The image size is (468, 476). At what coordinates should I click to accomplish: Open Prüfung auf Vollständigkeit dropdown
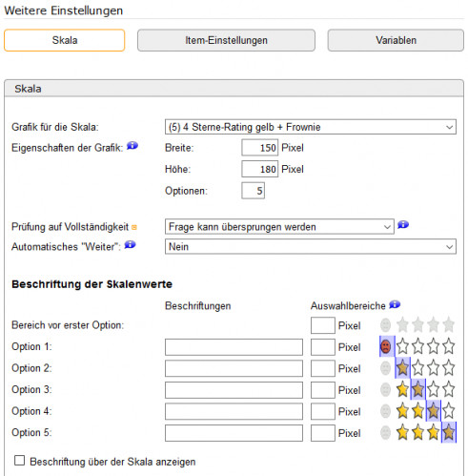click(279, 227)
